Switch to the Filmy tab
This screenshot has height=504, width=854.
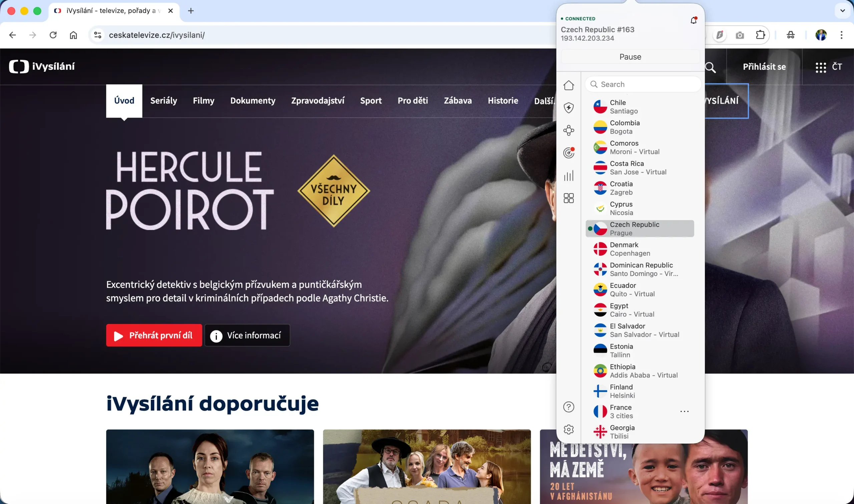click(x=203, y=101)
